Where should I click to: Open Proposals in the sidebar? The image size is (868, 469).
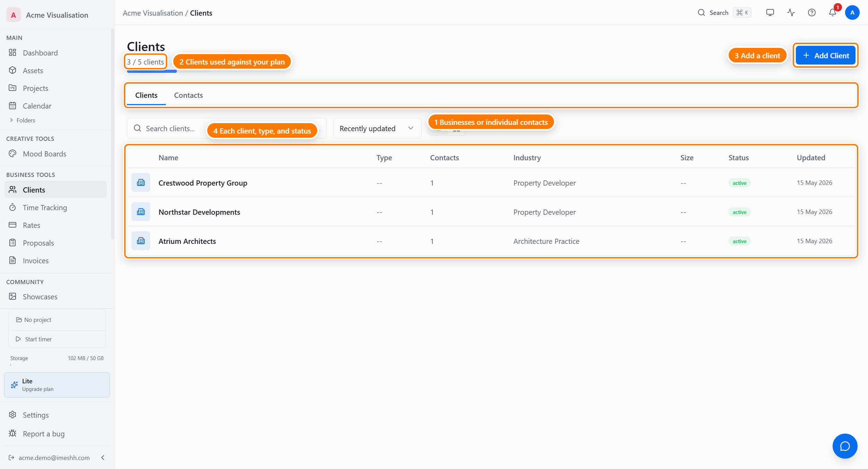click(56, 243)
